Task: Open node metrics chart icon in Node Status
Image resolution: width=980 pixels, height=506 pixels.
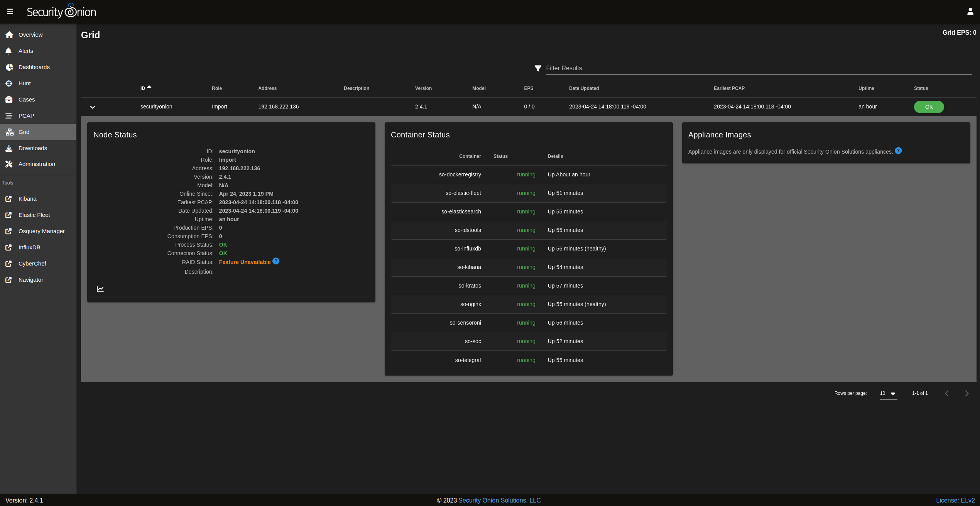Action: 100,289
